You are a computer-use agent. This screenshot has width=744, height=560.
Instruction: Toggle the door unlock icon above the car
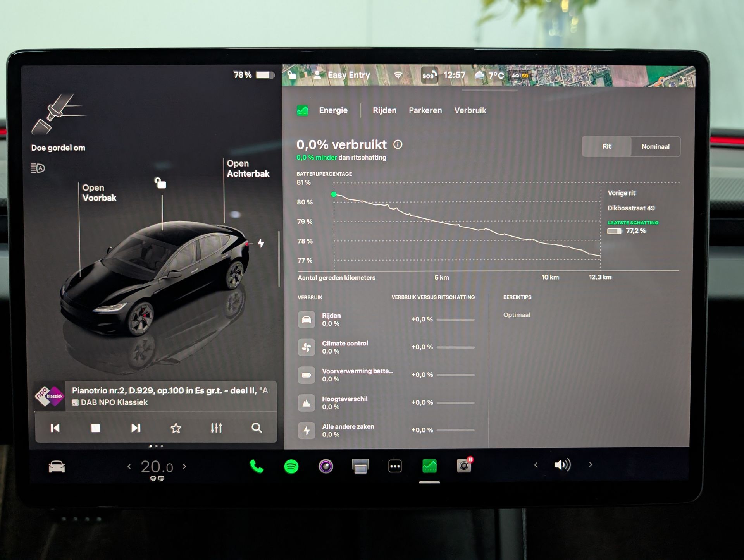[x=160, y=183]
